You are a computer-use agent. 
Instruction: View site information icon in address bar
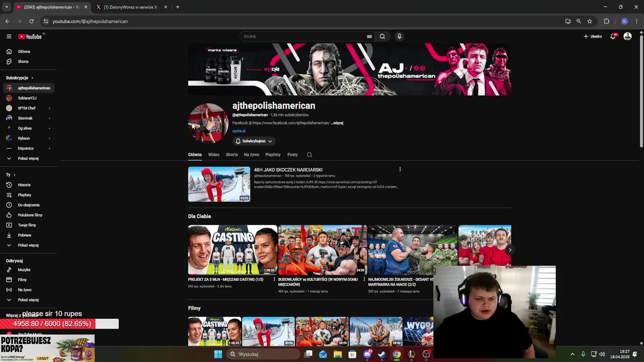[x=46, y=21]
